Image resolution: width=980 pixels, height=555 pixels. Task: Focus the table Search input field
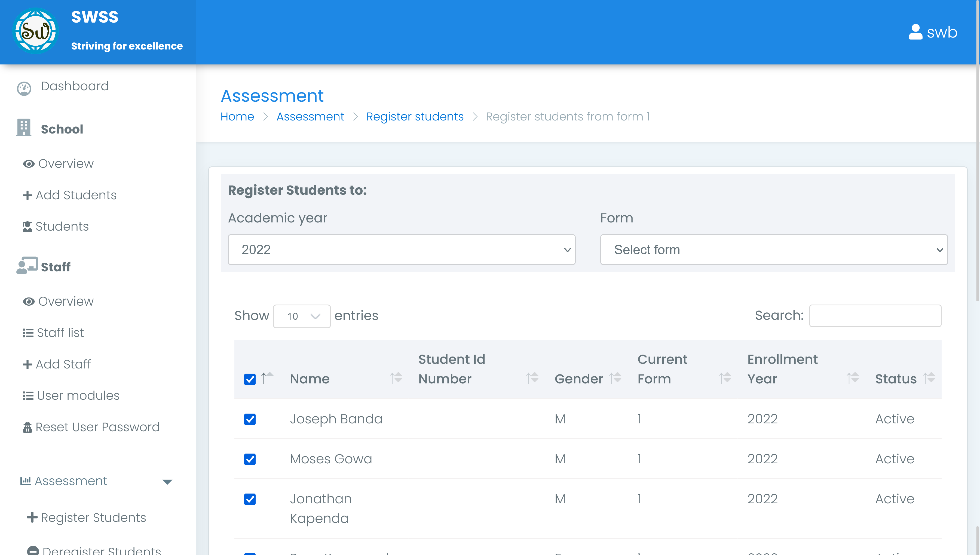875,316
